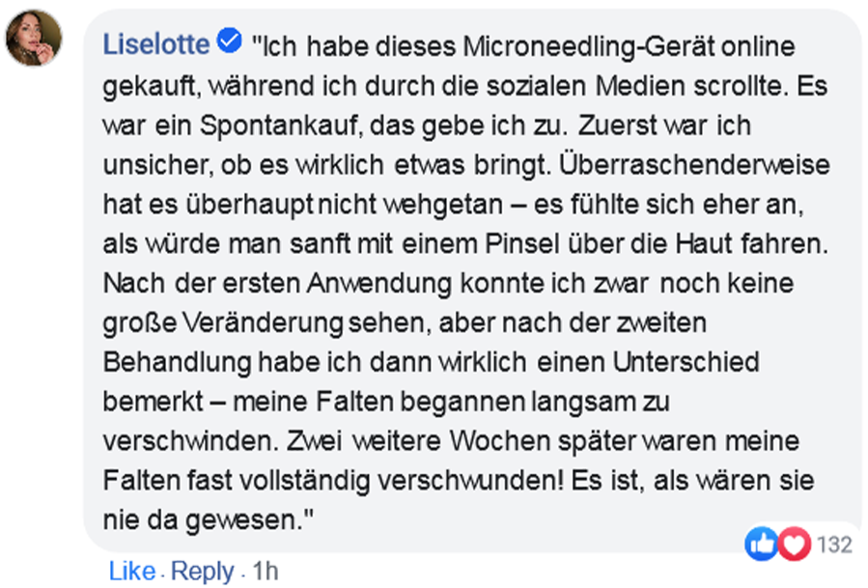Open the Liselotte profile name link
Viewport: 868px width, 588px height.
(155, 44)
